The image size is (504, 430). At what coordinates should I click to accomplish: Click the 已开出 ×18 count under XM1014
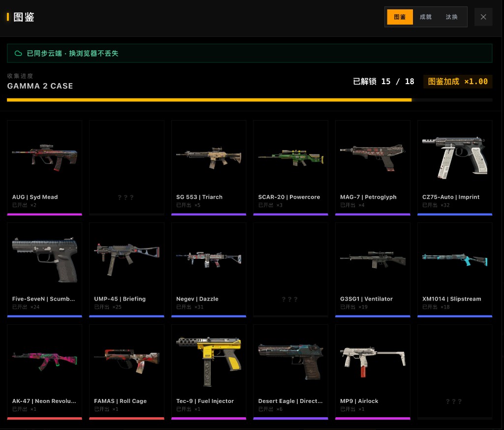[x=436, y=307]
